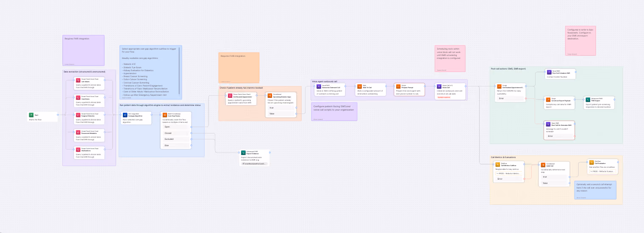Click the pink Epic flowsheets export note

(580, 41)
